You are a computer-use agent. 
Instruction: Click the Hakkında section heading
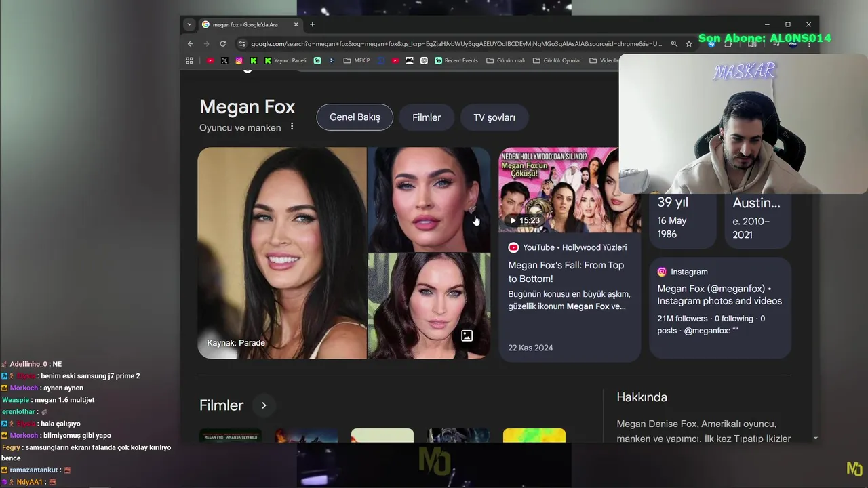(x=642, y=397)
